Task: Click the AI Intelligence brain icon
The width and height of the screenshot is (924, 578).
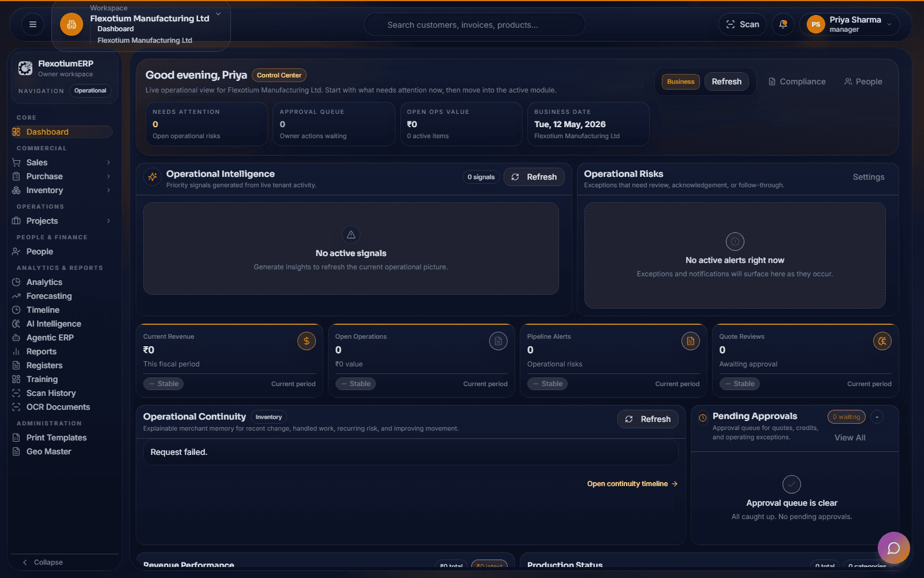Action: coord(16,324)
